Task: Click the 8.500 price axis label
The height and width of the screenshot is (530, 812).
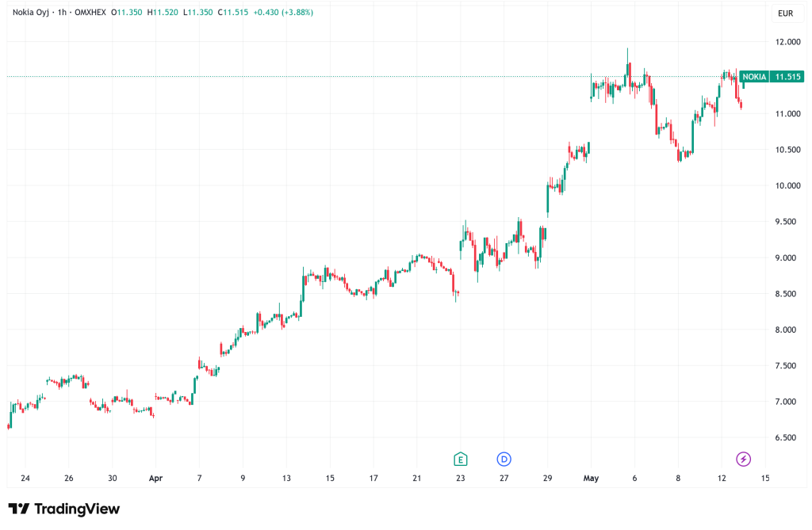Action: click(787, 293)
